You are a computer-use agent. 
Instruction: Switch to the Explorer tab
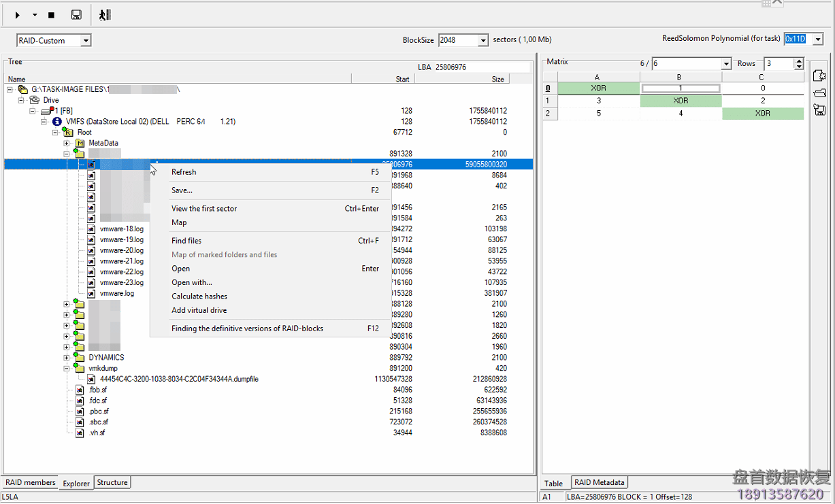(76, 484)
